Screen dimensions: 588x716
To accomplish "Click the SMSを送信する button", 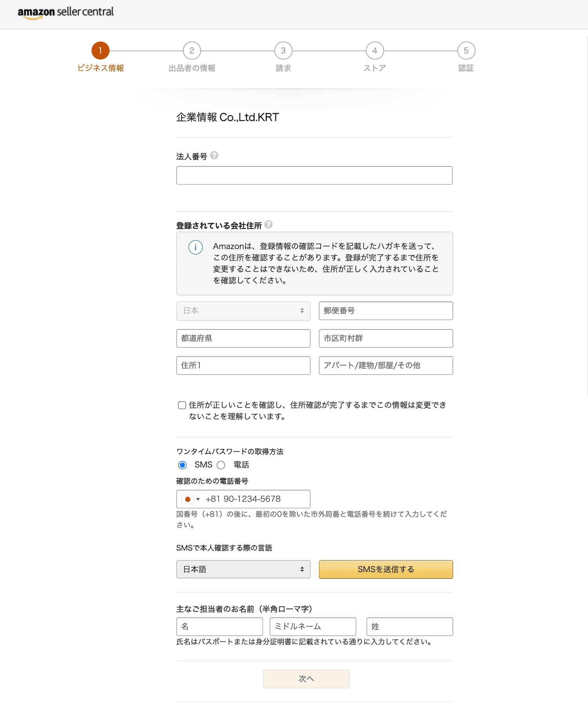I will 386,569.
